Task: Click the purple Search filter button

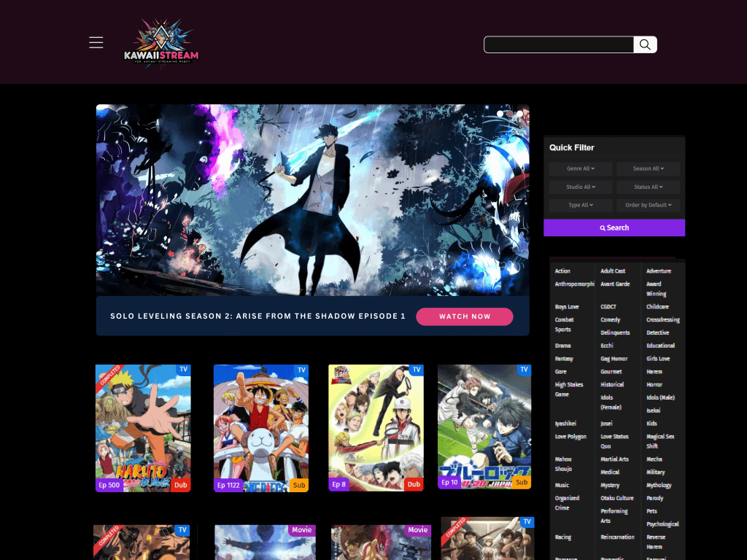Action: [614, 227]
